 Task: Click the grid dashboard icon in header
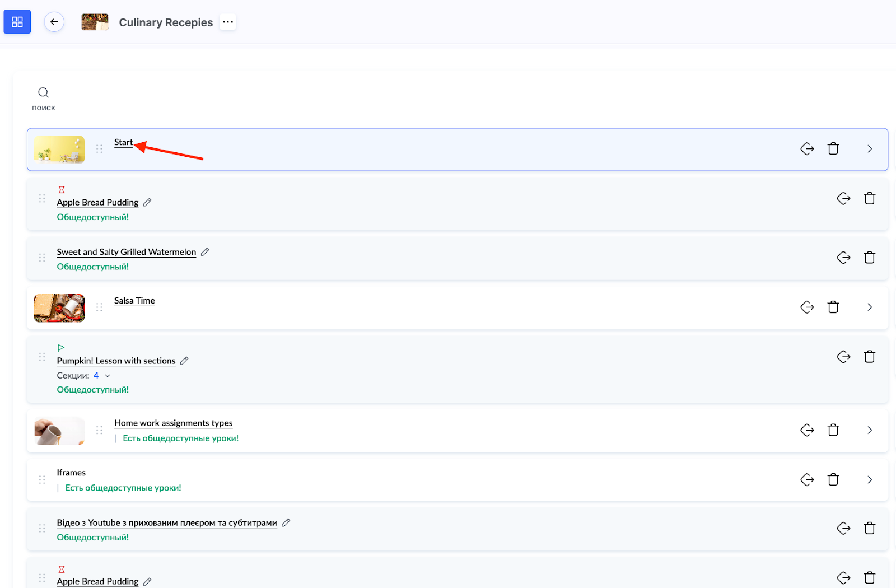point(17,22)
